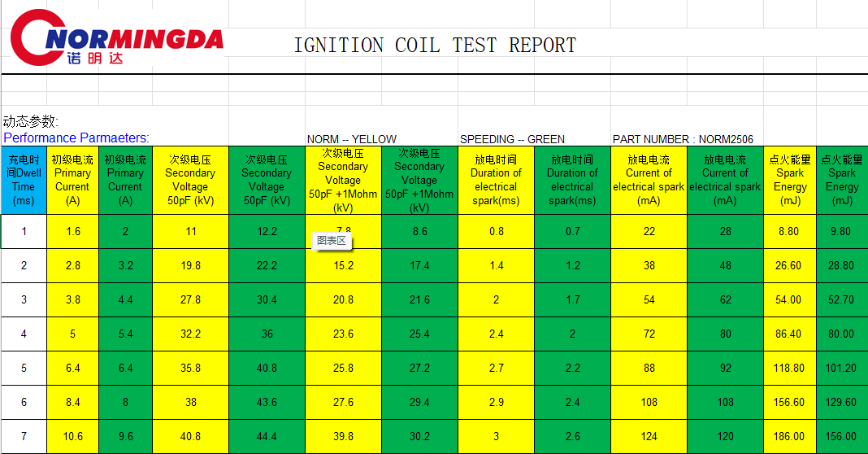Select the Dwell Time cell for row 4
The height and width of the screenshot is (454, 868).
pyautogui.click(x=24, y=334)
